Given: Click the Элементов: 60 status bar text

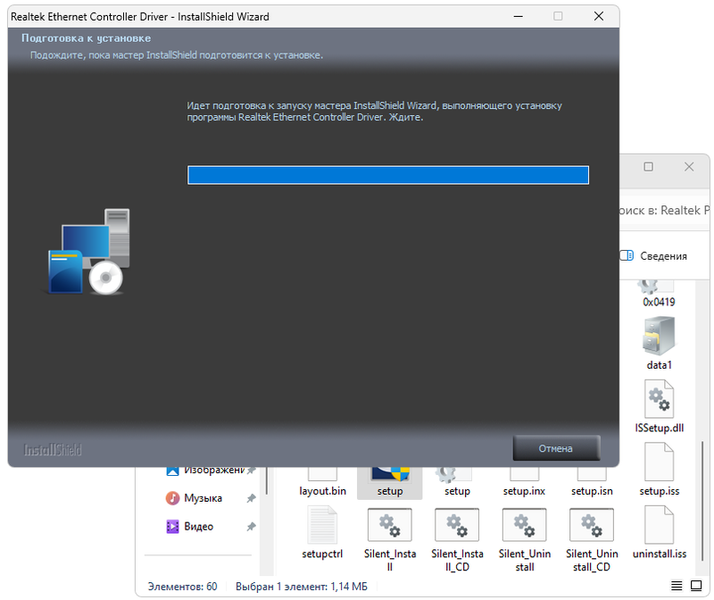Looking at the screenshot, I should (x=182, y=586).
